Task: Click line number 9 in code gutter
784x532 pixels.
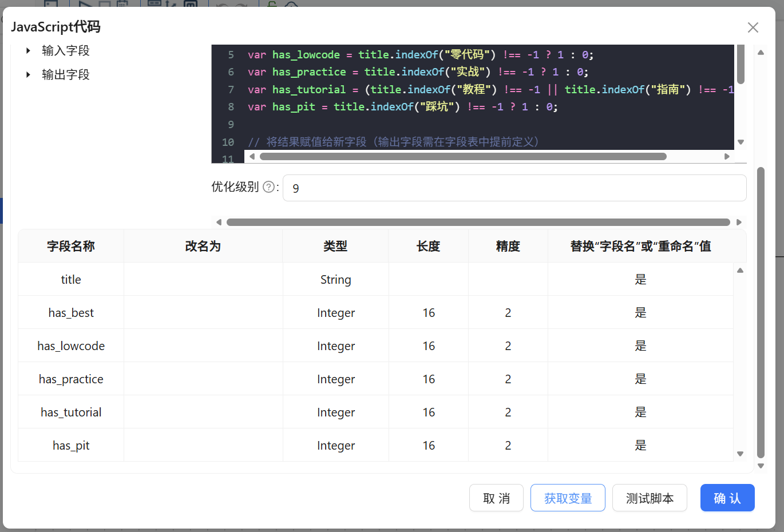Action: point(231,125)
